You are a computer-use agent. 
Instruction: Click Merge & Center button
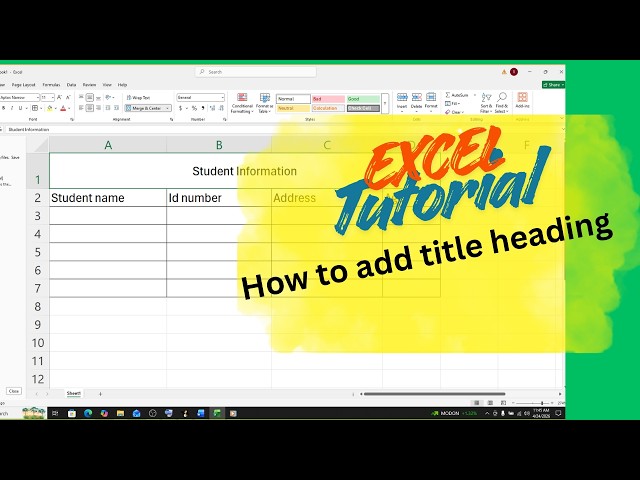[144, 108]
